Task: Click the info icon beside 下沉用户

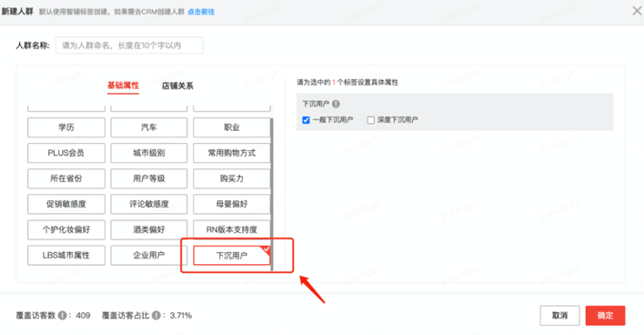Action: tap(336, 104)
